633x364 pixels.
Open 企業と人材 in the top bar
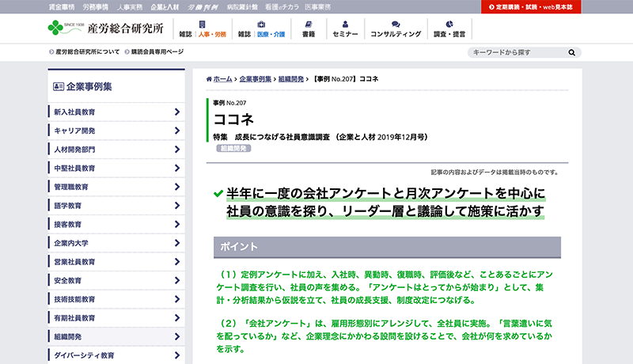coord(165,6)
